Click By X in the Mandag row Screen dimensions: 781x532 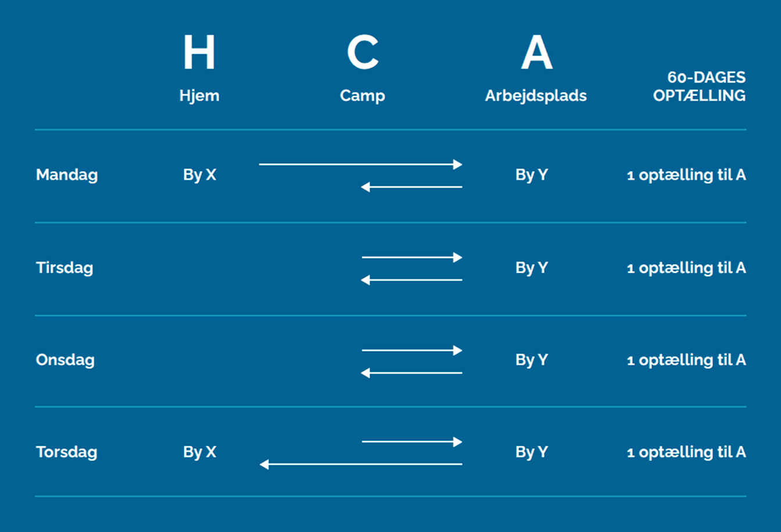click(199, 175)
